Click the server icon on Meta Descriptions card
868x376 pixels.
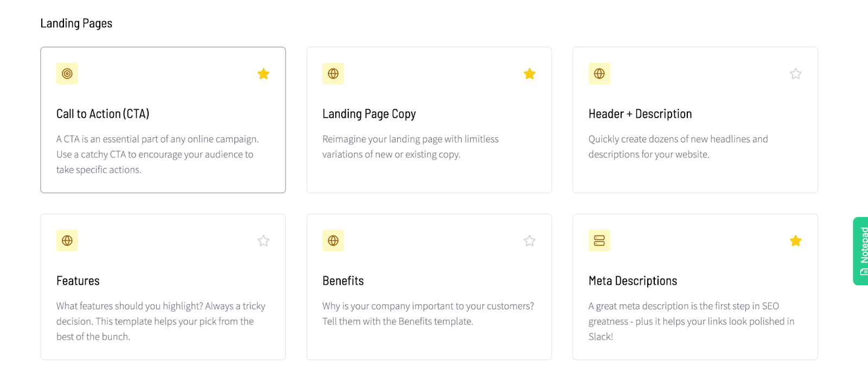[x=599, y=241]
